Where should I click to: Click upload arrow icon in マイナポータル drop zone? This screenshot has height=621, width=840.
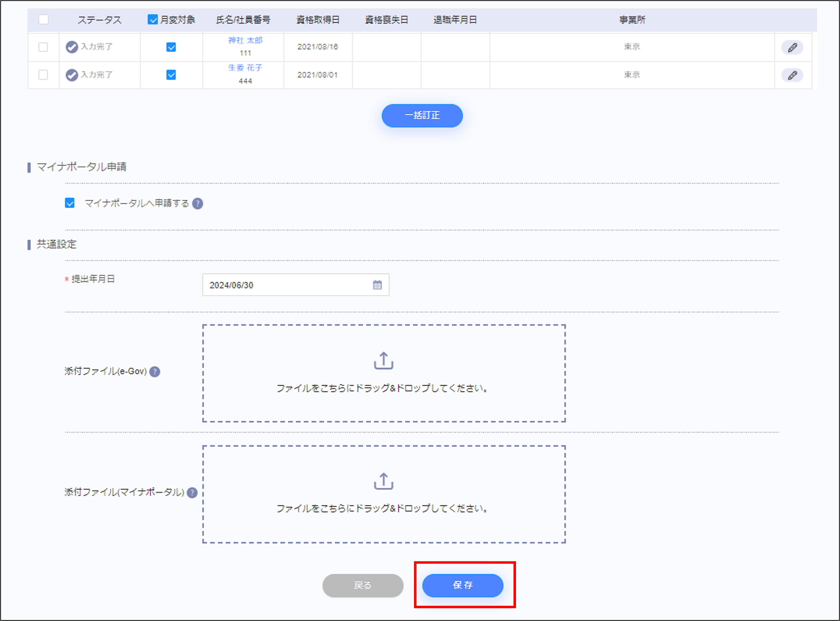coord(383,481)
